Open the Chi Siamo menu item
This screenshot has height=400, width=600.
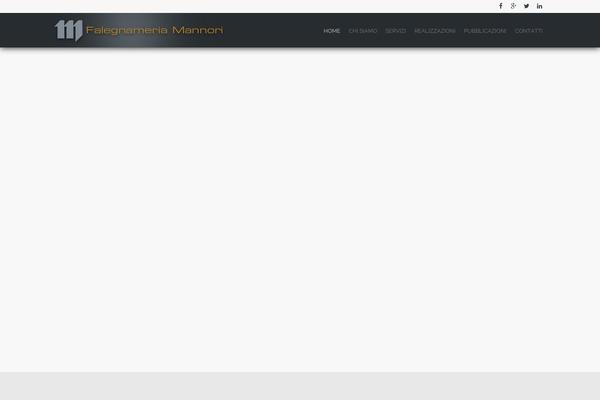point(363,31)
